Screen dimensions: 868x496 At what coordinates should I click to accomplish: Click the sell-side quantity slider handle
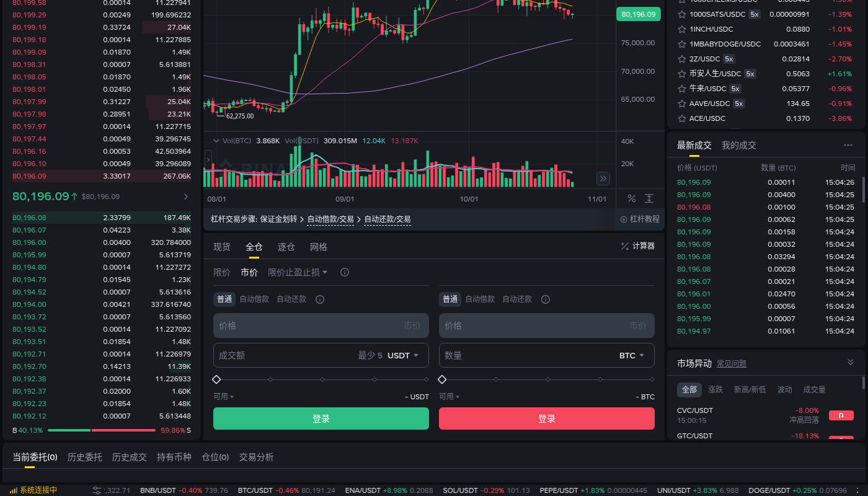tap(442, 379)
